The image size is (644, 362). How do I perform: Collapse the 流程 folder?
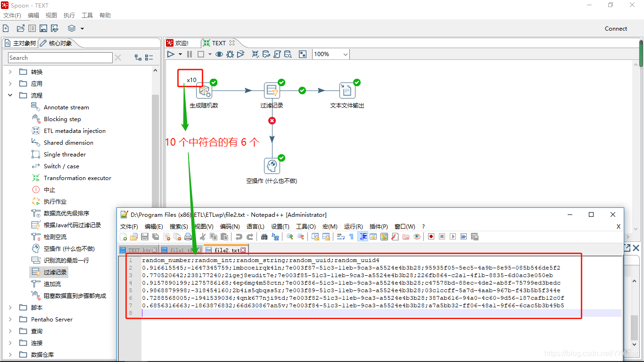10,95
